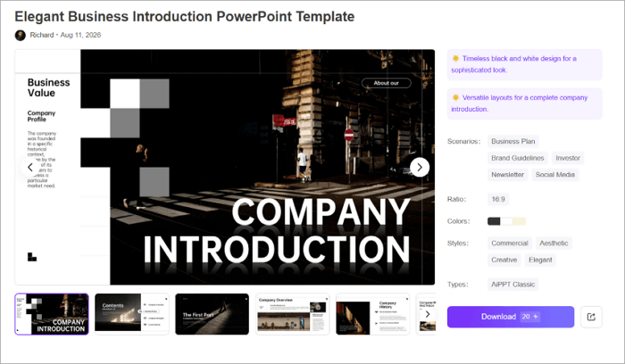Select the Contents slide thumbnail

[x=132, y=314]
